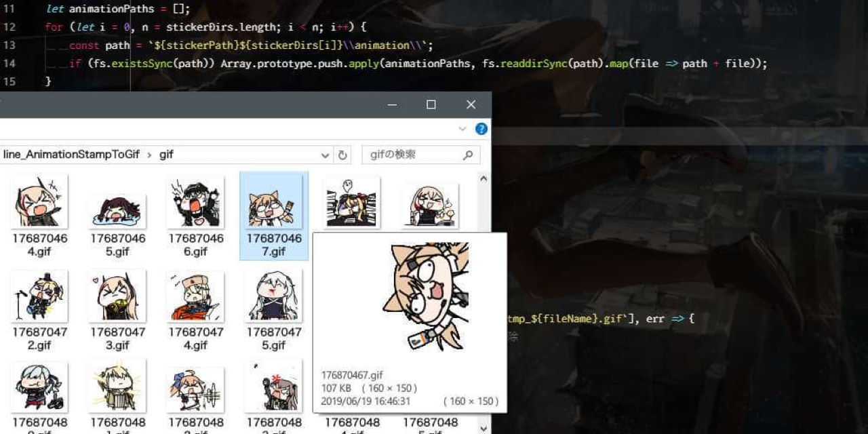Refresh the gif folder view

(342, 155)
